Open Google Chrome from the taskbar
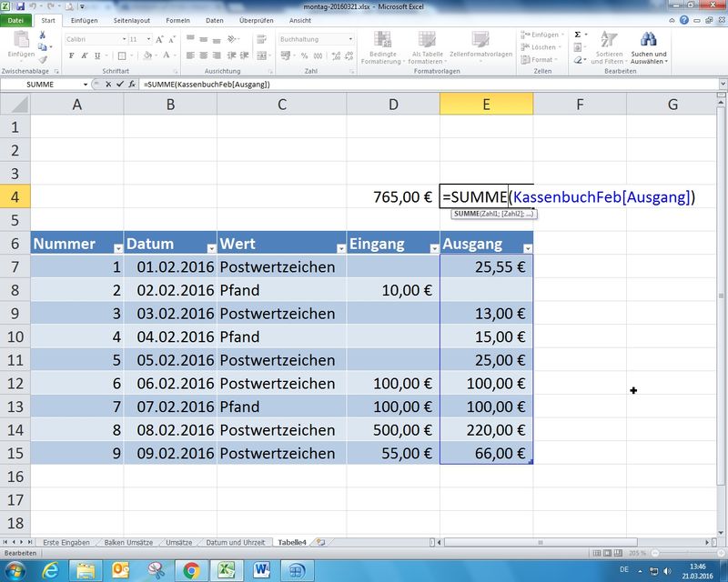Image resolution: width=728 pixels, height=582 pixels. (x=191, y=570)
